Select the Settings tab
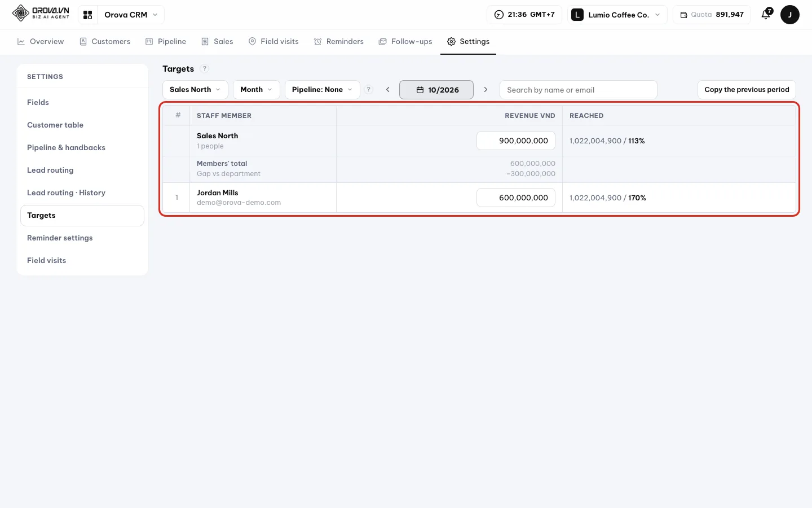This screenshot has height=508, width=812. 469,42
